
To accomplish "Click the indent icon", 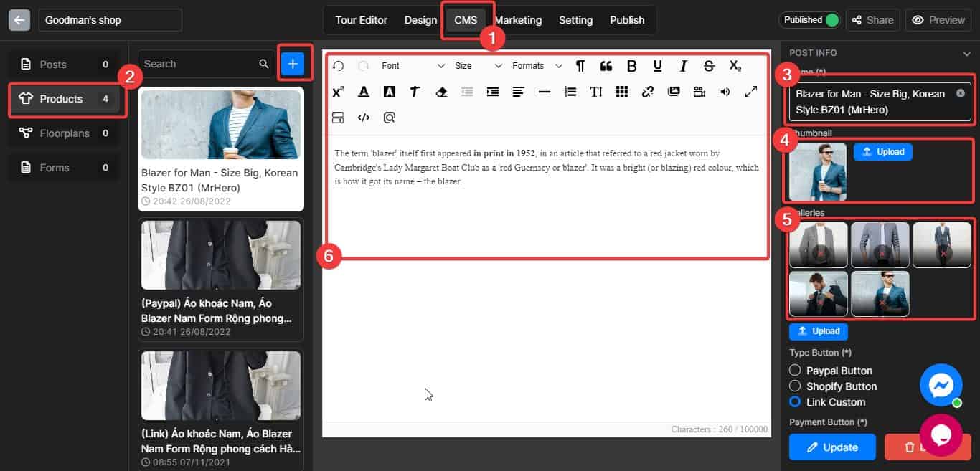I will pos(493,92).
